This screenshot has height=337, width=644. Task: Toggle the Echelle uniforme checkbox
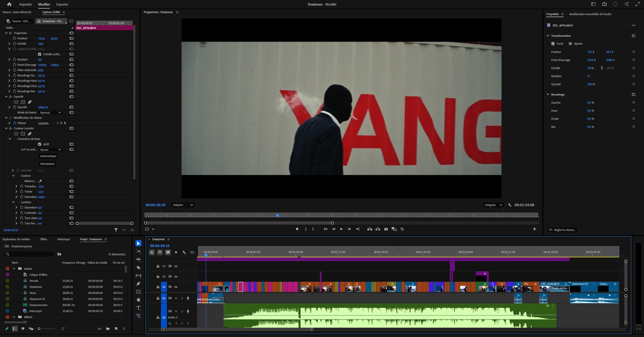(x=40, y=54)
